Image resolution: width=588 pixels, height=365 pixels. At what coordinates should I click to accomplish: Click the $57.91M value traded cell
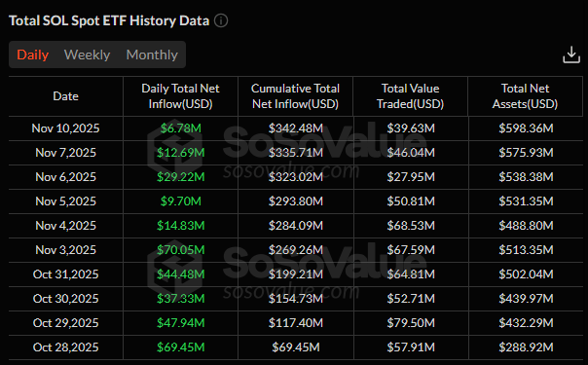[x=411, y=347]
